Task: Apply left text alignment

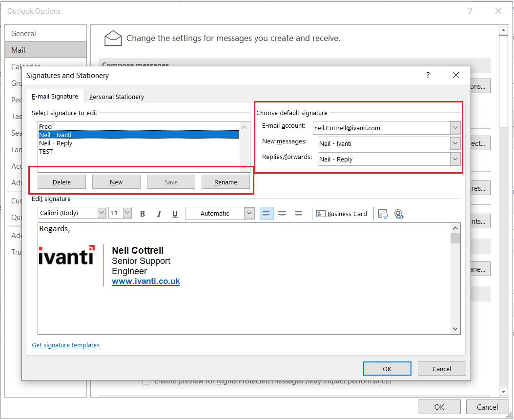Action: point(266,213)
